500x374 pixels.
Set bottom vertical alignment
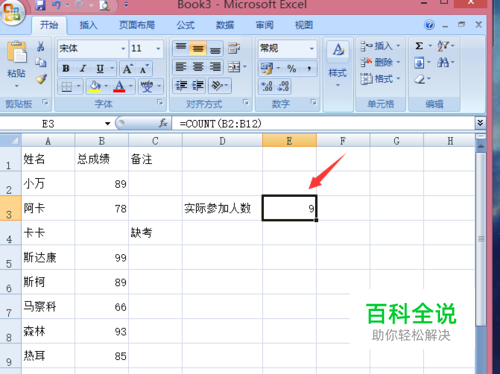pos(215,49)
